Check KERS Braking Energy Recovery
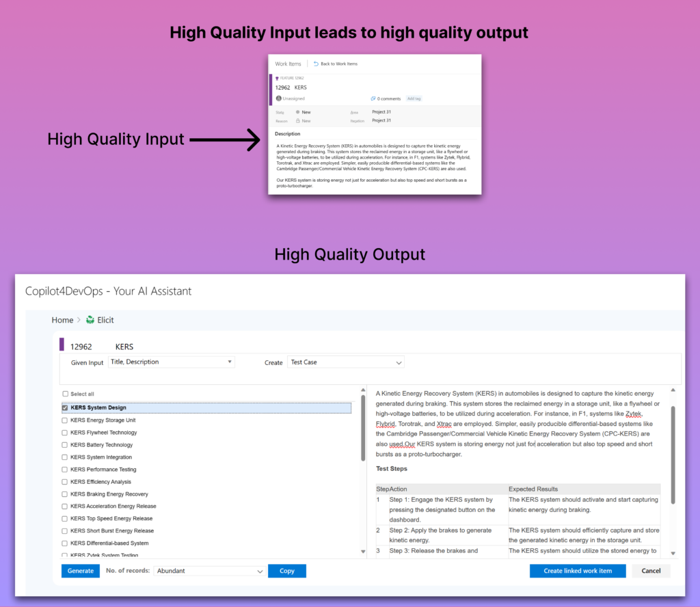Viewport: 700px width, 607px height. point(65,494)
